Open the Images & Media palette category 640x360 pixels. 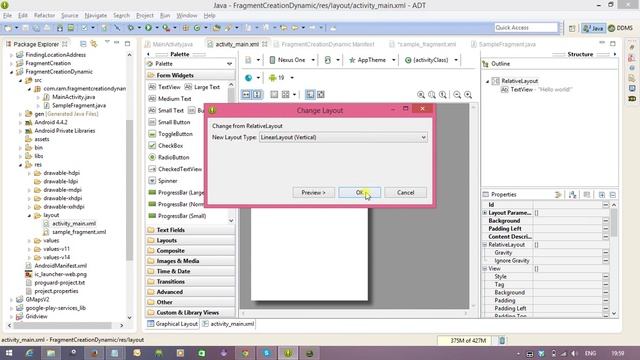[190, 261]
